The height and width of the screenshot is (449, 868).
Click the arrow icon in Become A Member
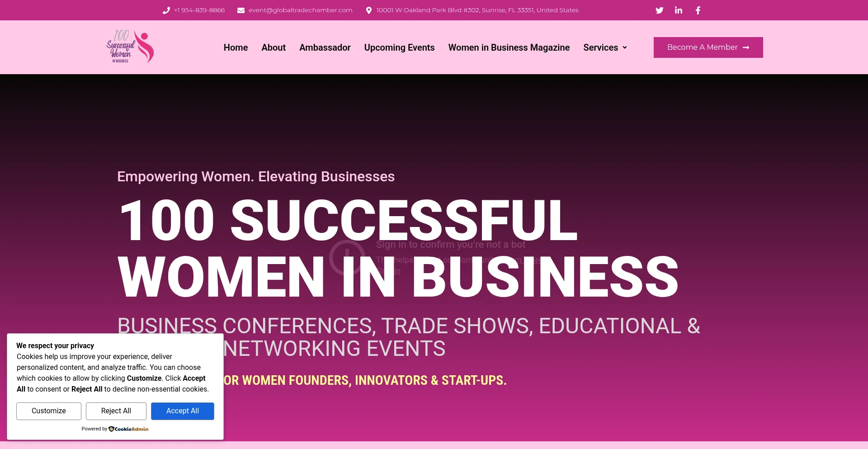pyautogui.click(x=746, y=47)
